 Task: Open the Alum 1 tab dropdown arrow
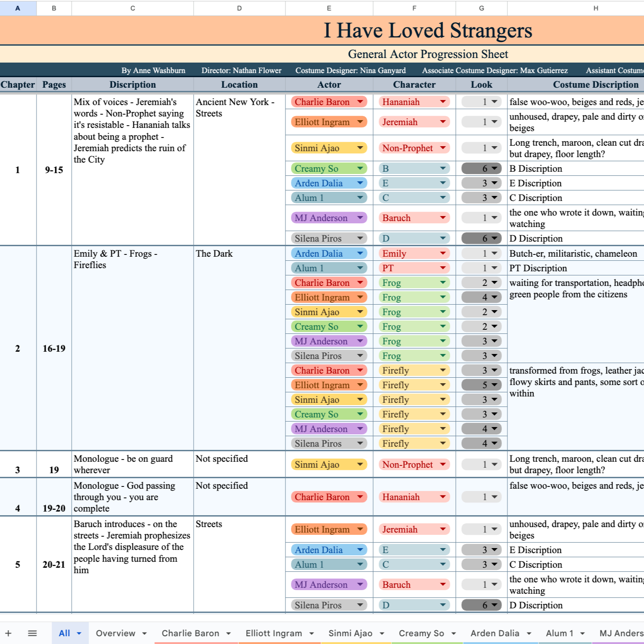(x=582, y=633)
